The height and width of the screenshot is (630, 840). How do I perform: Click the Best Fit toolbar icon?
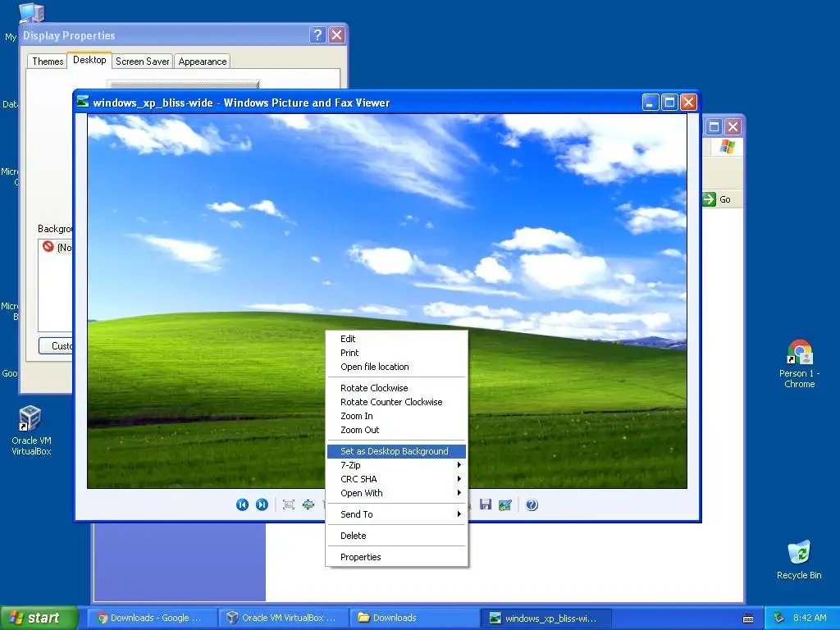(289, 504)
